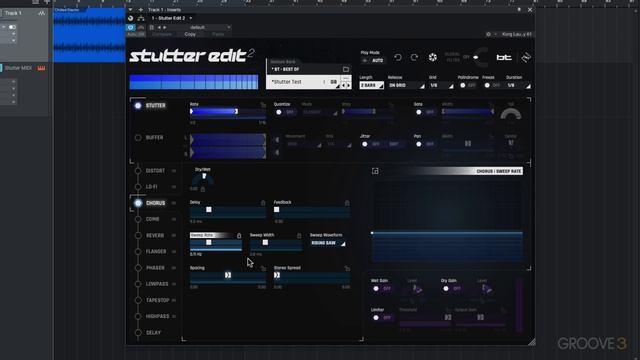The height and width of the screenshot is (360, 640).
Task: Adjust the Dry/Wet knob
Action: click(203, 178)
